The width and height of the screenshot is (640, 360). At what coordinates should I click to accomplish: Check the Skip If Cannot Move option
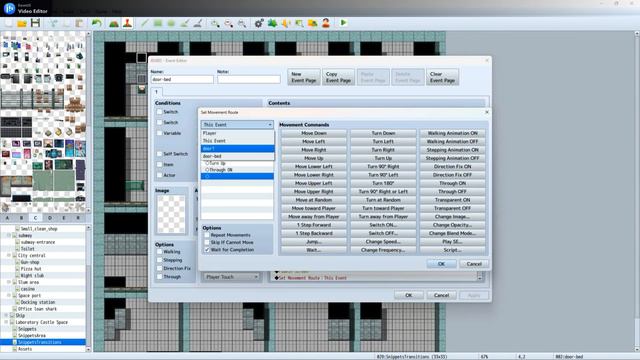pos(207,242)
